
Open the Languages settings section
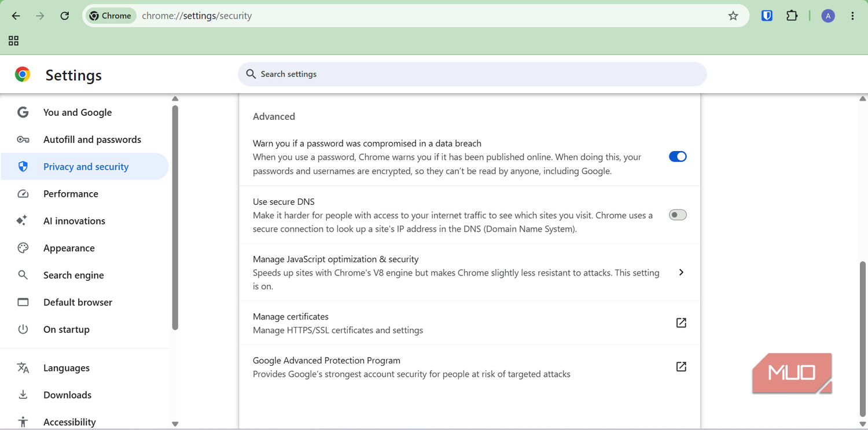85,368
